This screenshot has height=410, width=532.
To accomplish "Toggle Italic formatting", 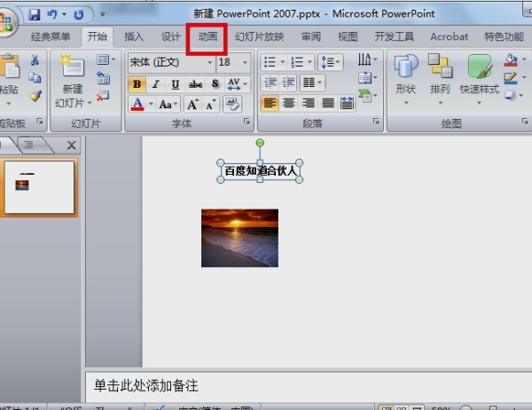I will pos(155,84).
